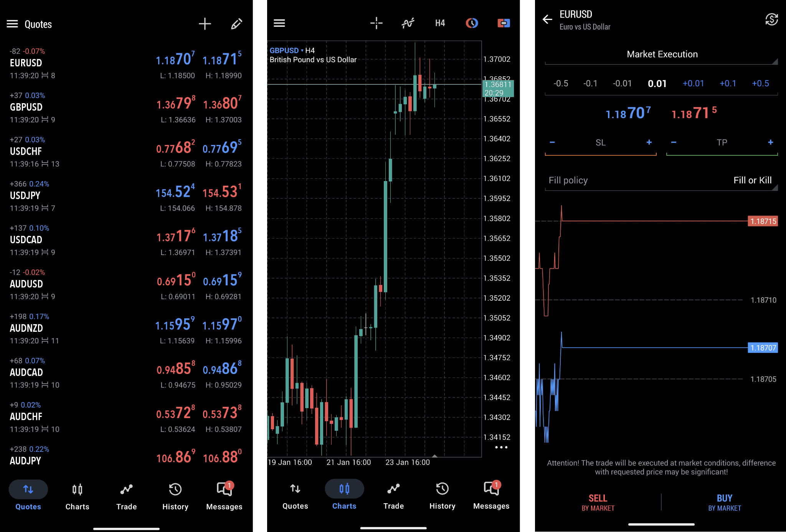Select the USDJPY quote row
786x532 pixels.
pyautogui.click(x=126, y=196)
